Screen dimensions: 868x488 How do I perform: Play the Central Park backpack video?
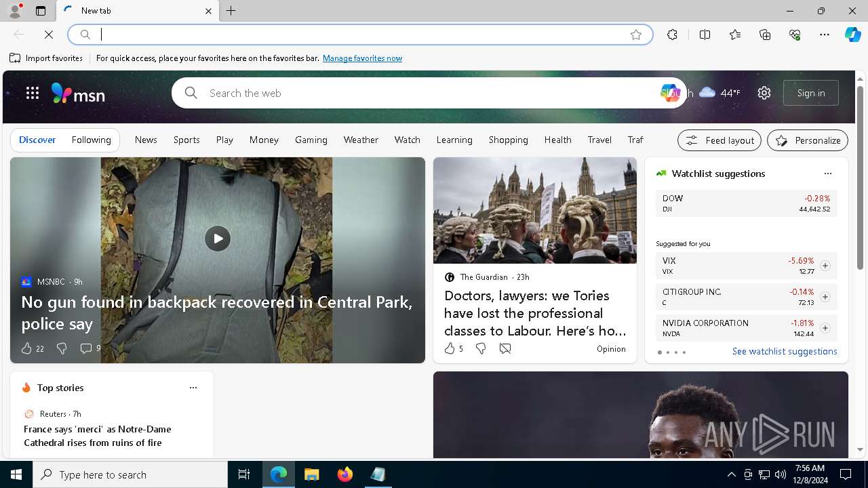point(218,239)
